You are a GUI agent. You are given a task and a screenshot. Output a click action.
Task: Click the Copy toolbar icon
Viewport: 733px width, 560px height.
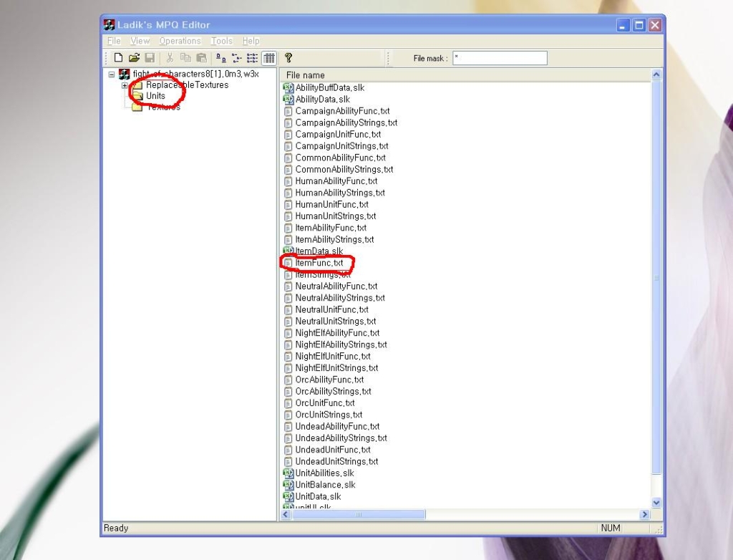(x=185, y=57)
